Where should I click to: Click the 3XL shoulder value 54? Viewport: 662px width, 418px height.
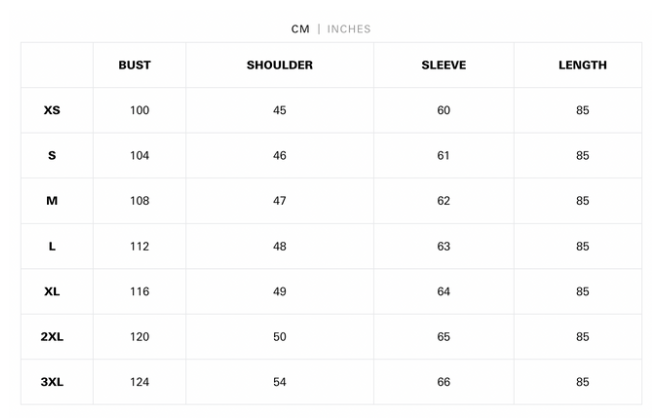pos(280,382)
